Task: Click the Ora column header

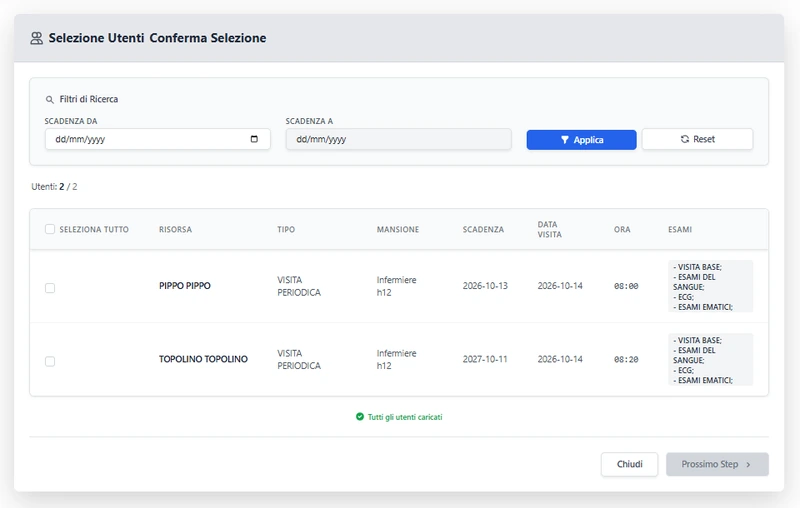Action: 622,230
